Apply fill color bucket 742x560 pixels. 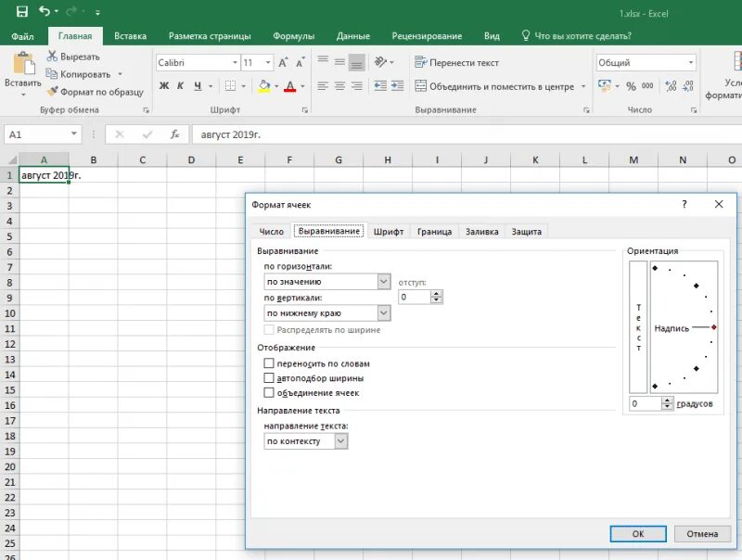264,85
